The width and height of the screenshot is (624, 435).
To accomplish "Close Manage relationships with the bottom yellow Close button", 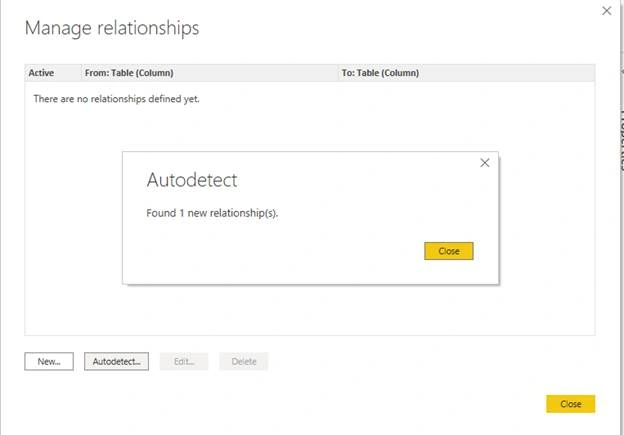I will (571, 404).
